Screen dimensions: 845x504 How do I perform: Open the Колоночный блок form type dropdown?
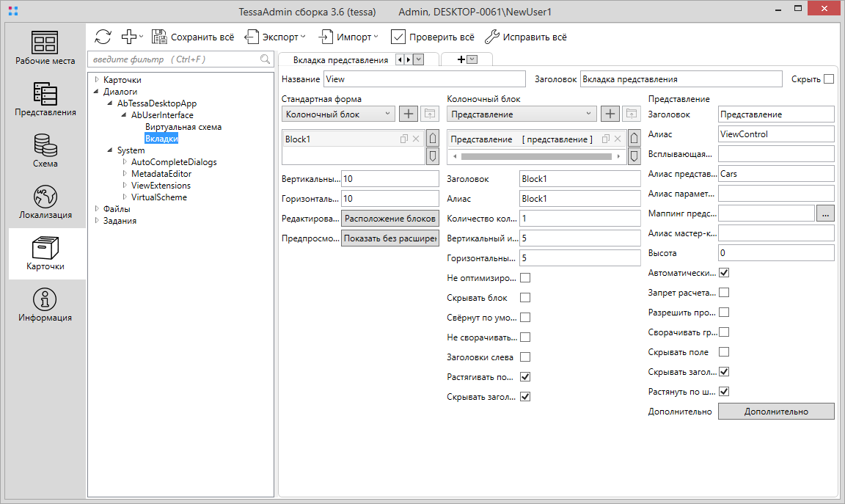tap(338, 114)
